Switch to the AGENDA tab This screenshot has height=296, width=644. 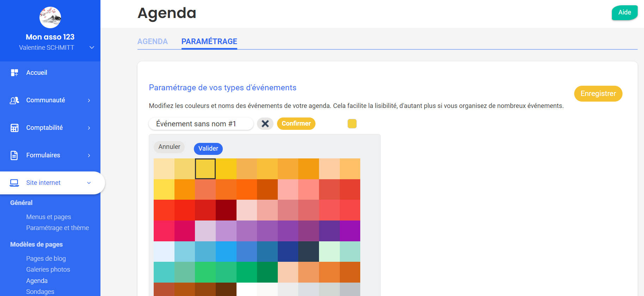pyautogui.click(x=153, y=42)
